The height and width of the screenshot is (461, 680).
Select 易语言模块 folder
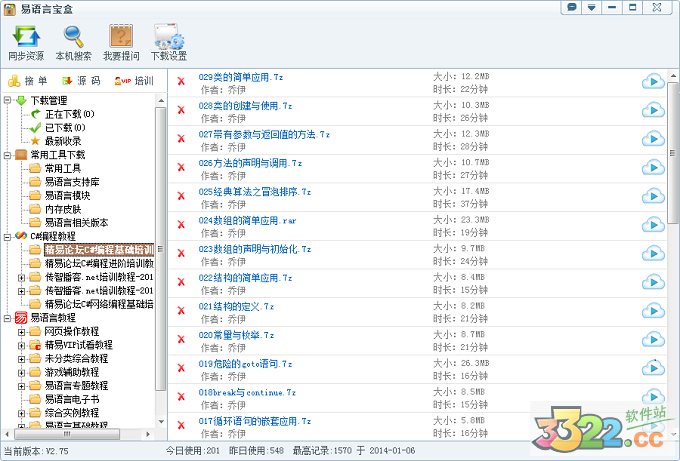(67, 195)
